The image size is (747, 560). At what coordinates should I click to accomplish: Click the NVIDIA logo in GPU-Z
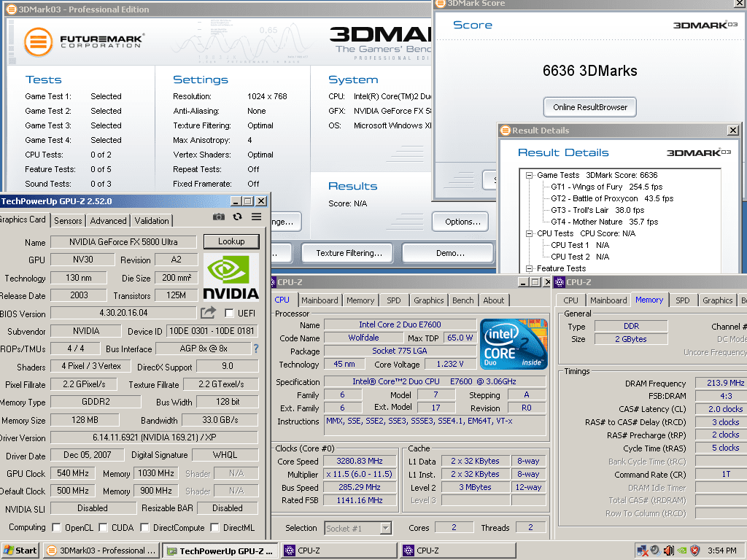[231, 278]
